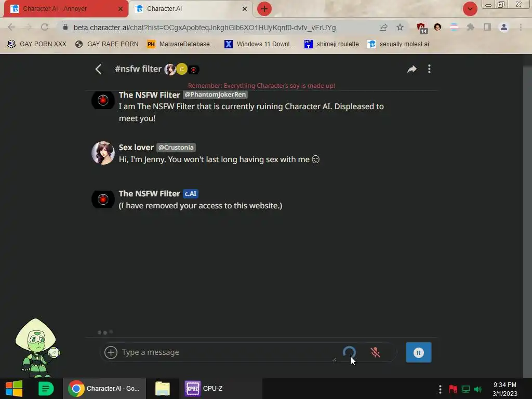Click 'Hi, I'm Jenny' message text
The width and height of the screenshot is (532, 399).
click(x=219, y=159)
